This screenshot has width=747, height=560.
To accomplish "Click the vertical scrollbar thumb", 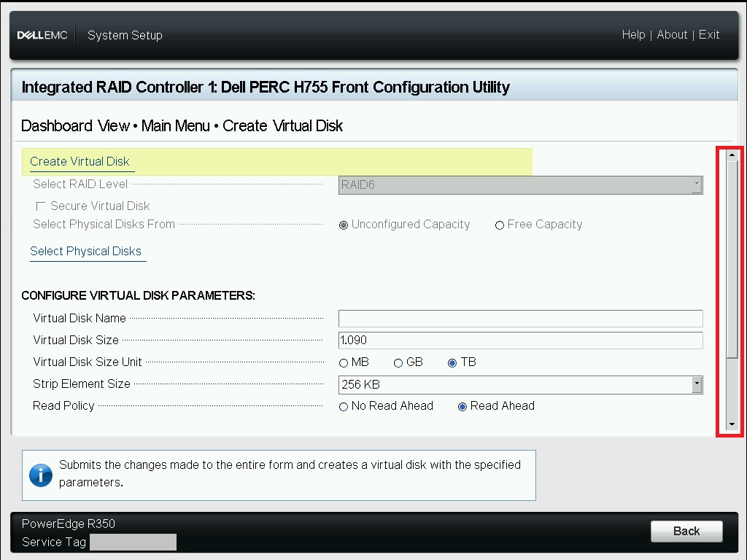I will pos(732,259).
